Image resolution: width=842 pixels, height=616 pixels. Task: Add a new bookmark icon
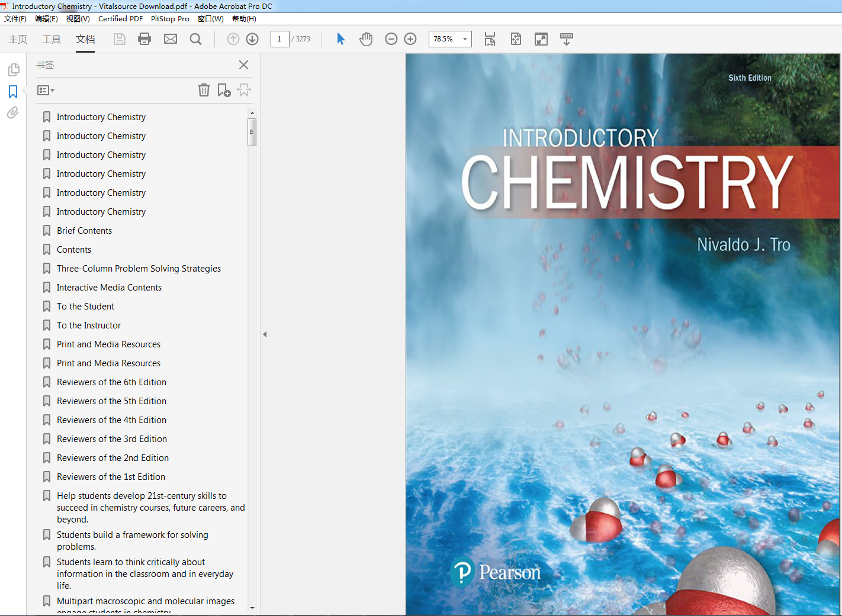coord(224,90)
